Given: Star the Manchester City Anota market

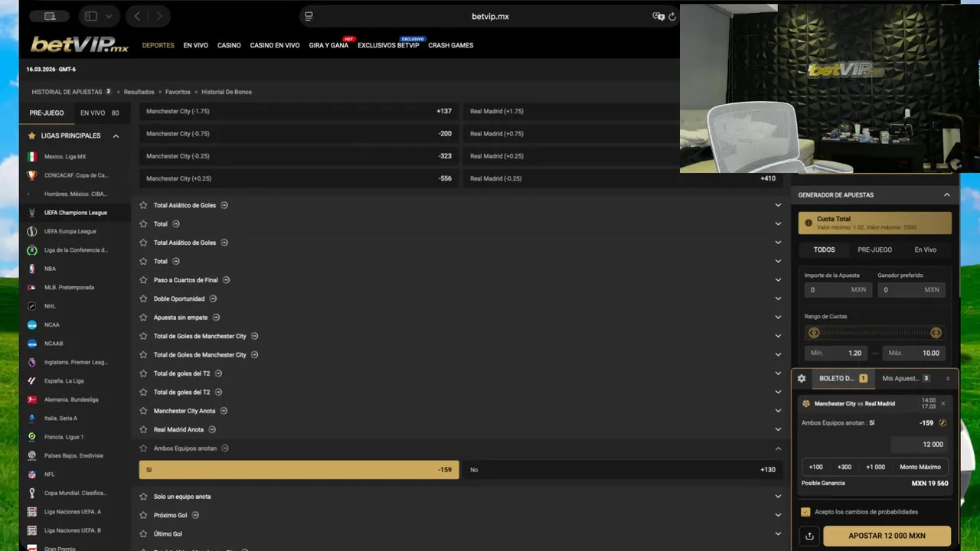Looking at the screenshot, I should click(143, 411).
